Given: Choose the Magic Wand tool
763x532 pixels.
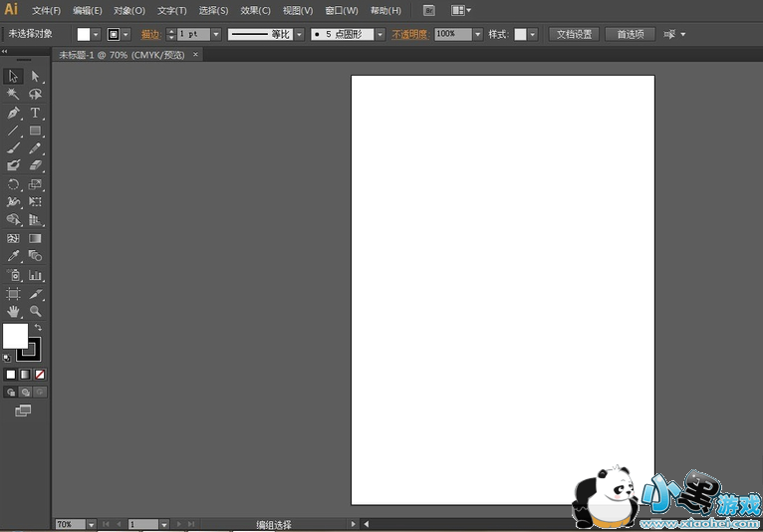Looking at the screenshot, I should [x=14, y=94].
